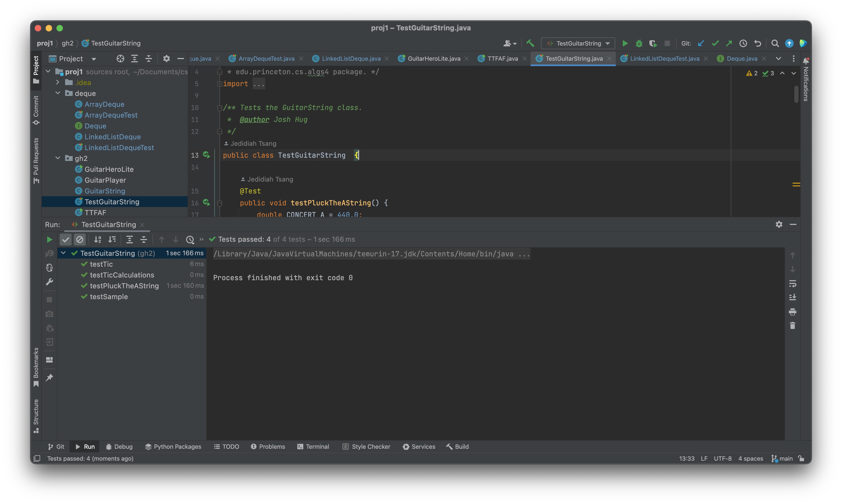Screen dimensions: 842x504
Task: Click the UTF-8 encoding in status bar
Action: click(722, 458)
